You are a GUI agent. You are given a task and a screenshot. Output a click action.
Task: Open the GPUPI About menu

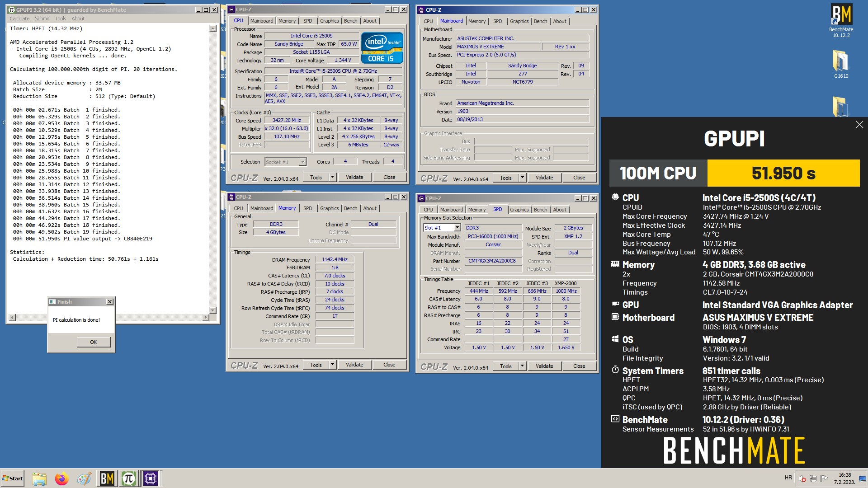[x=78, y=19]
